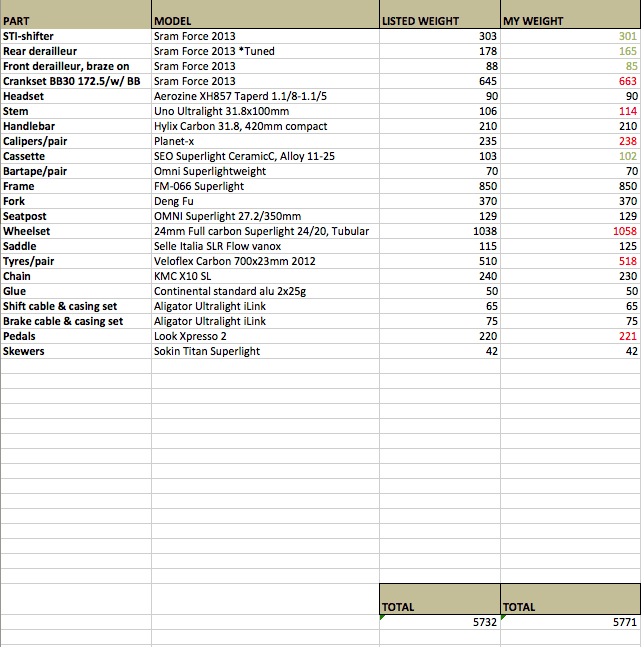Select the Bartape/pair cell
Screen dimensions: 641x647
coord(76,171)
